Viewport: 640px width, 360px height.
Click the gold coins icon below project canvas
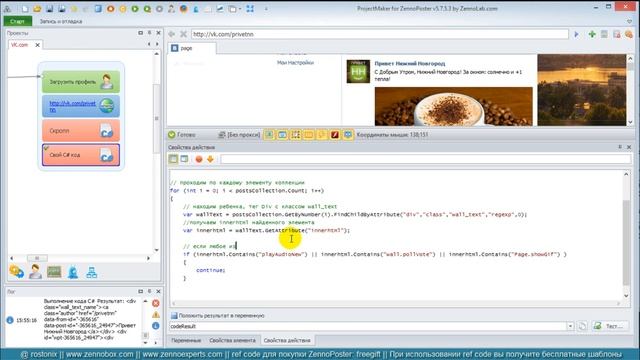pos(16,272)
